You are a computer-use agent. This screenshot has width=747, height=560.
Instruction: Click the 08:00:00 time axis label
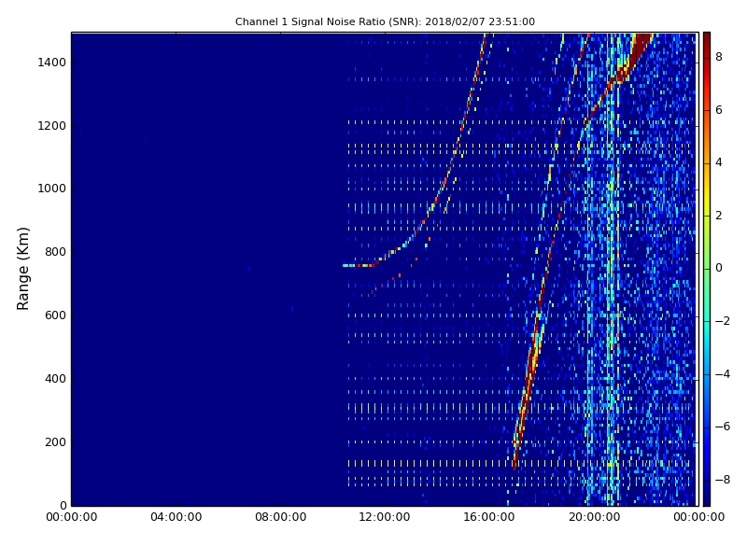click(281, 517)
